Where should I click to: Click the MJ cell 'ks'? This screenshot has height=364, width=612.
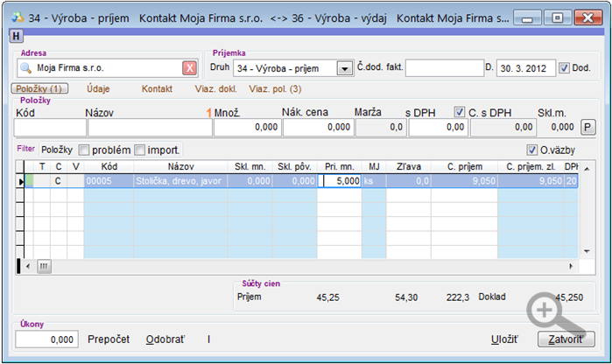tap(374, 181)
